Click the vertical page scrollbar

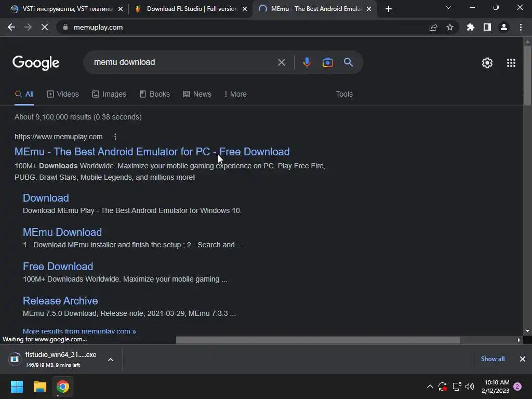coord(527,75)
